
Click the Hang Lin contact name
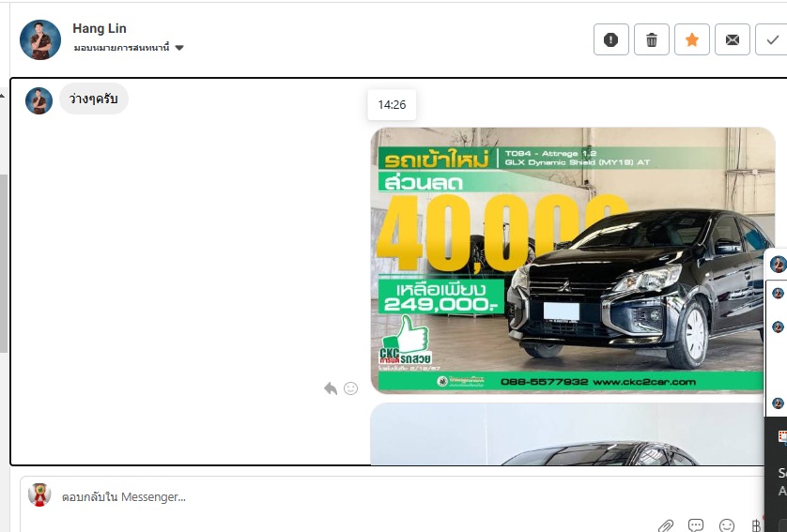point(100,28)
